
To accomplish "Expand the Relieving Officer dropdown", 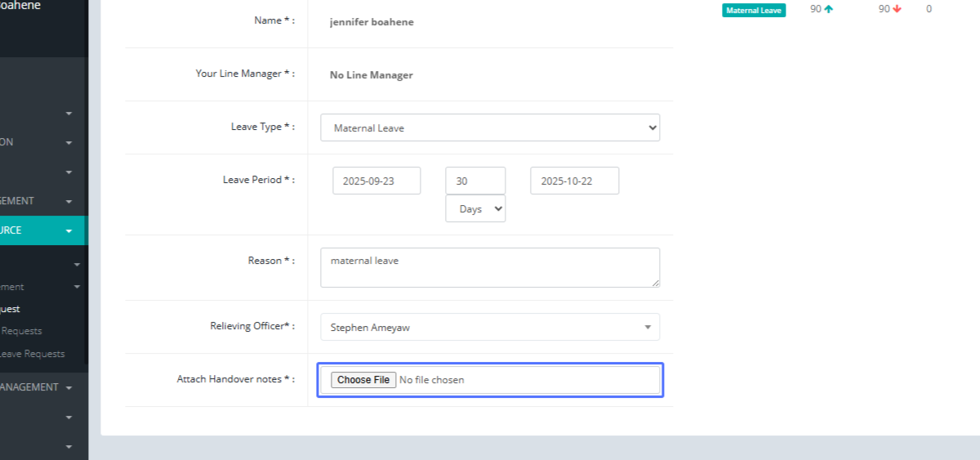I will click(x=489, y=327).
